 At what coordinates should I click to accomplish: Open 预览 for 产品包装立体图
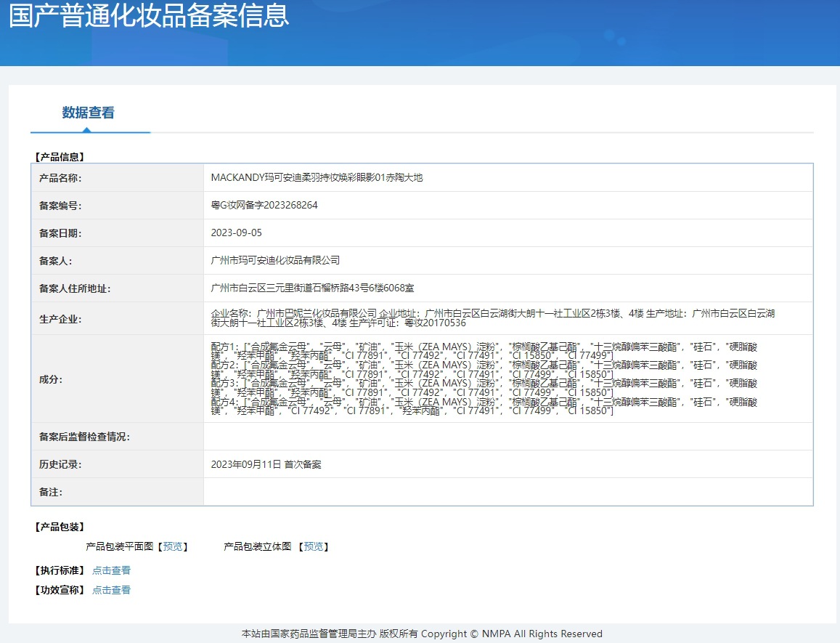click(x=313, y=546)
